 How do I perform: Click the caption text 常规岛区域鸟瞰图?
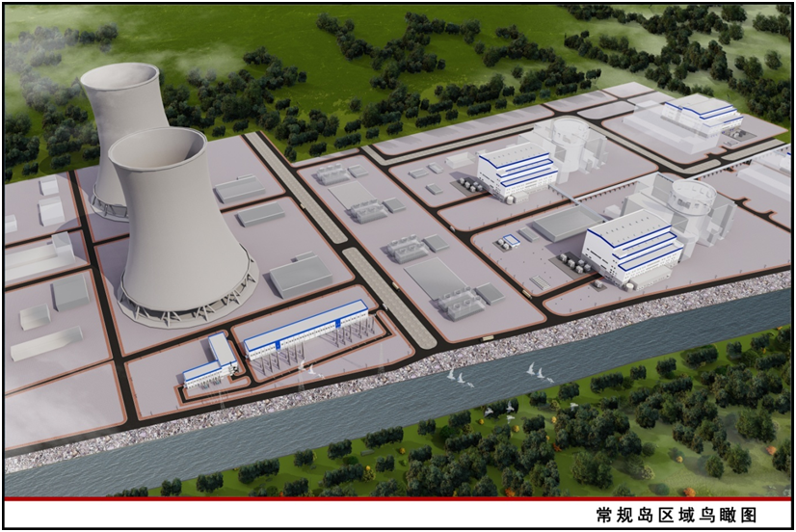677,515
